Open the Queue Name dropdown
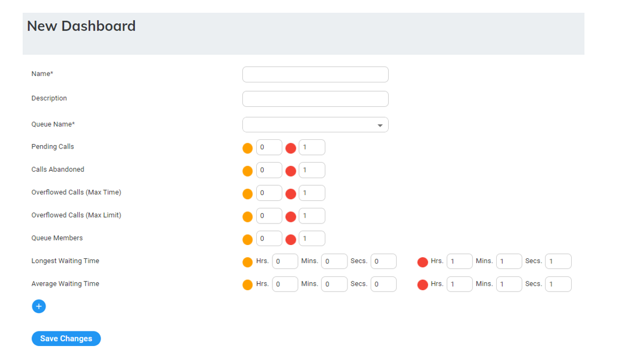 315,125
